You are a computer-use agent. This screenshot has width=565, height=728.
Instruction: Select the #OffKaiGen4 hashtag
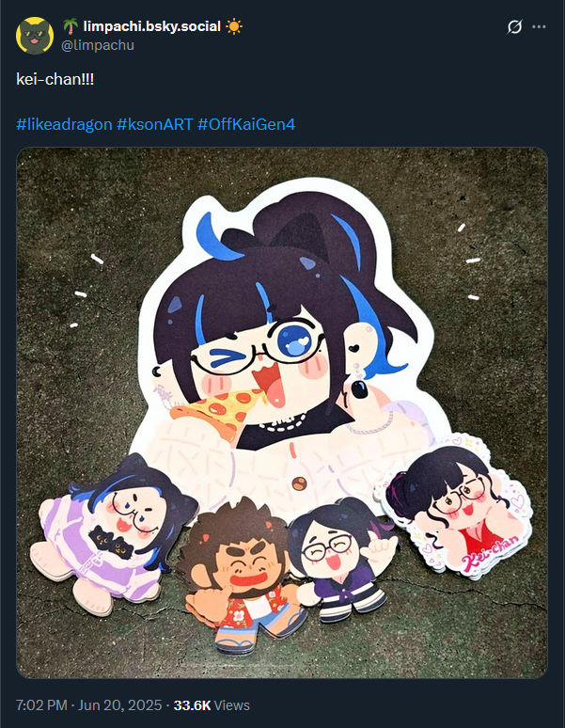246,124
